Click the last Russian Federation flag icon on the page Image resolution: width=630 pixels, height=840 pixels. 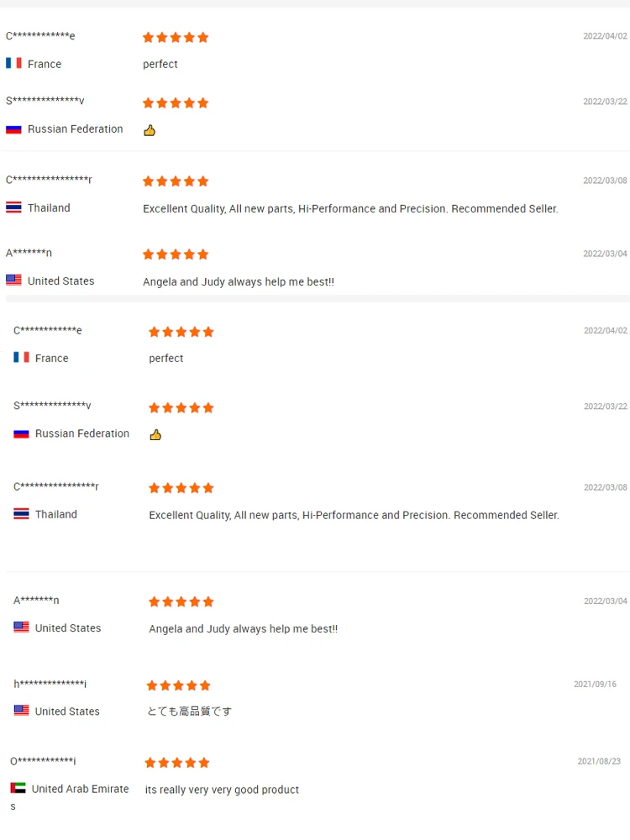coord(21,433)
